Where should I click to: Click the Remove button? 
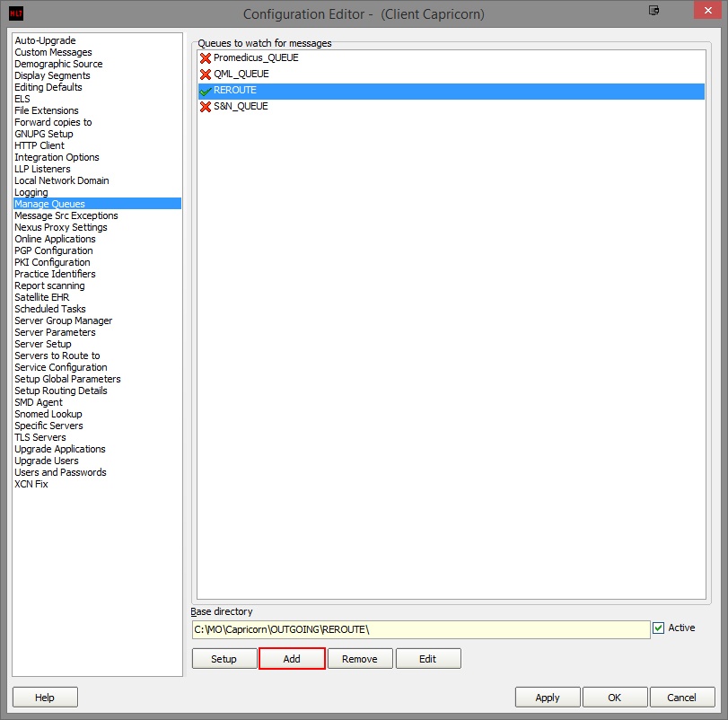(x=360, y=659)
